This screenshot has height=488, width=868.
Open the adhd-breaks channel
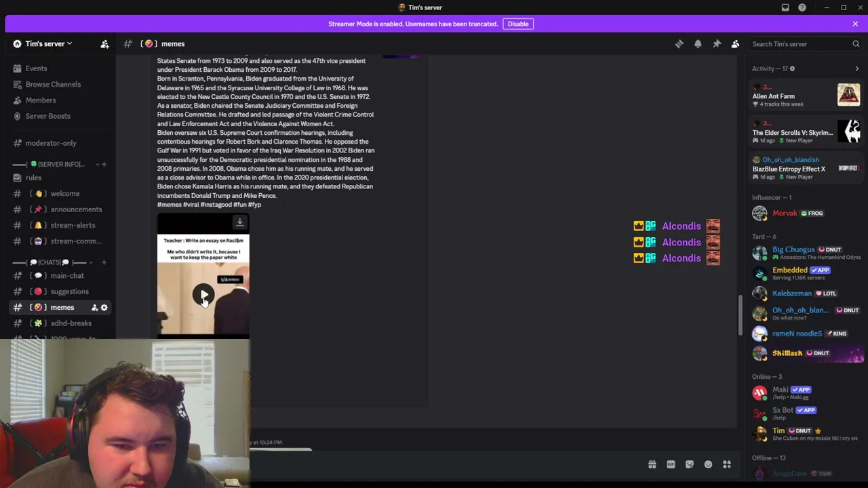(71, 323)
